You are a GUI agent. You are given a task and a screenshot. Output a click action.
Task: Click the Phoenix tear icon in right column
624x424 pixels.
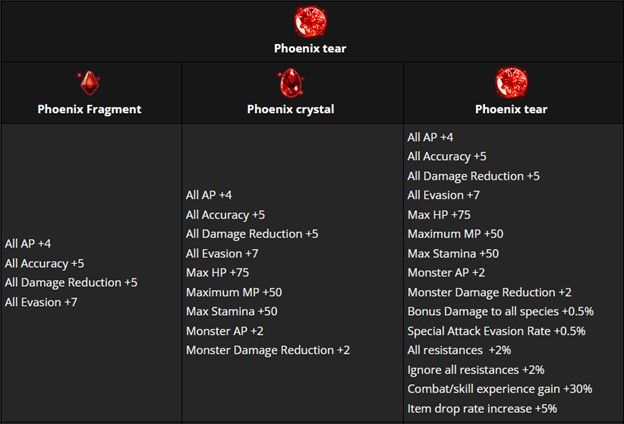(x=511, y=82)
